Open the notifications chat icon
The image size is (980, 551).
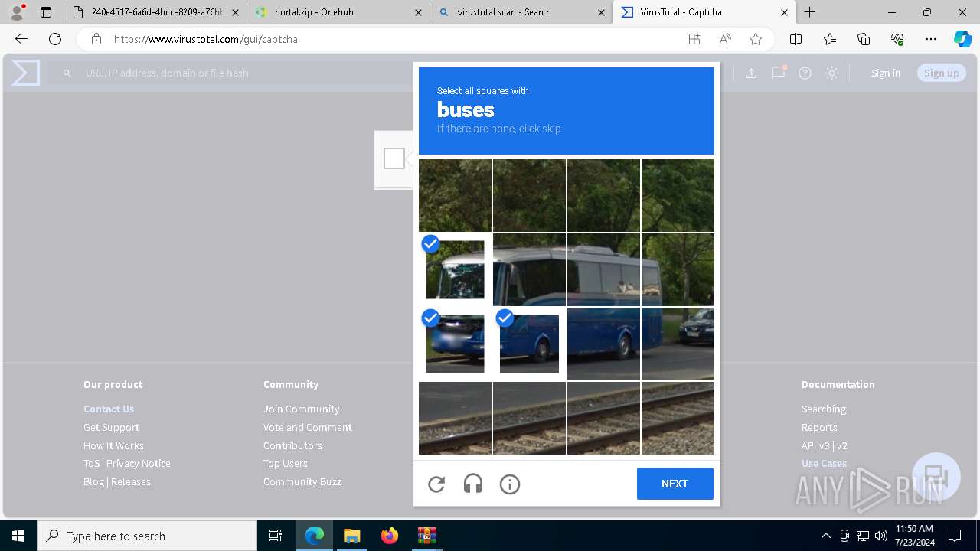pos(778,73)
